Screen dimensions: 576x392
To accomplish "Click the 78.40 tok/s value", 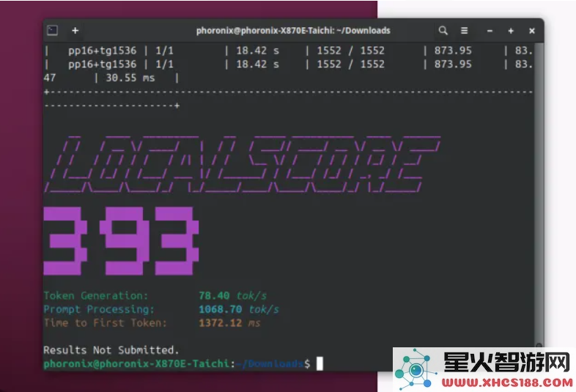I will (x=232, y=296).
